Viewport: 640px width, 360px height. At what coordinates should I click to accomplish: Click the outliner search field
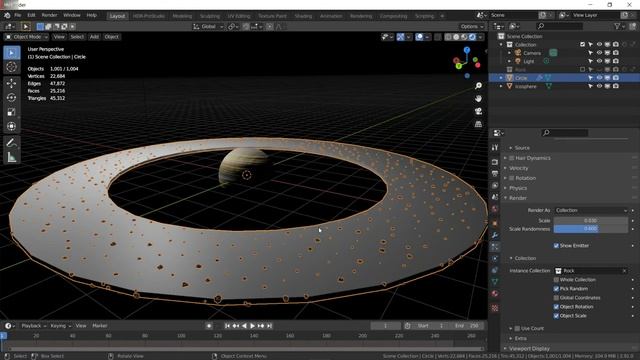pos(560,26)
